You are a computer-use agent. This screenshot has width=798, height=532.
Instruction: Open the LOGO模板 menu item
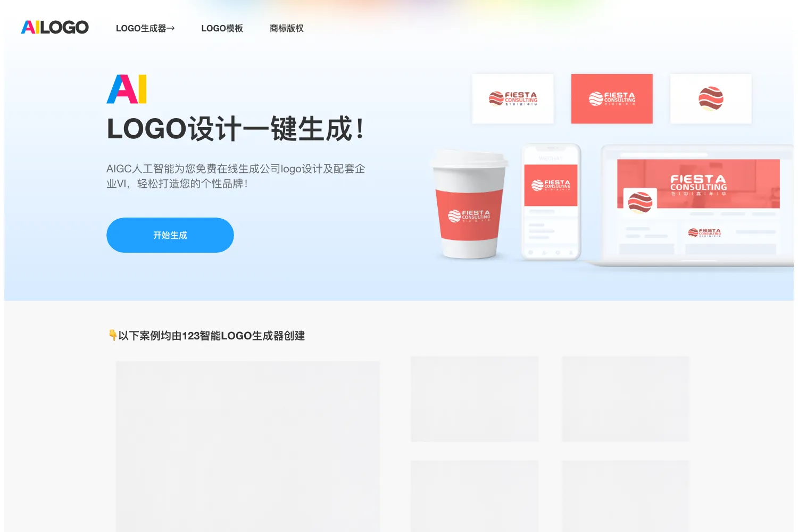coord(222,28)
